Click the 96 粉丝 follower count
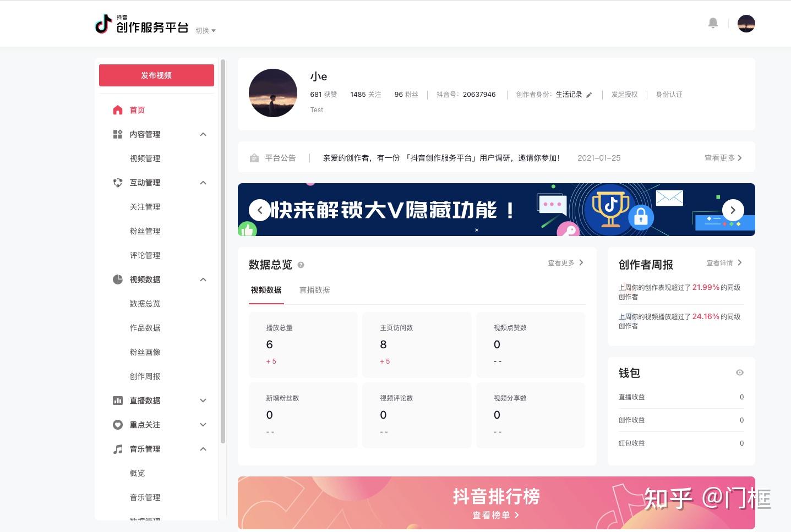The image size is (791, 532). [x=406, y=95]
